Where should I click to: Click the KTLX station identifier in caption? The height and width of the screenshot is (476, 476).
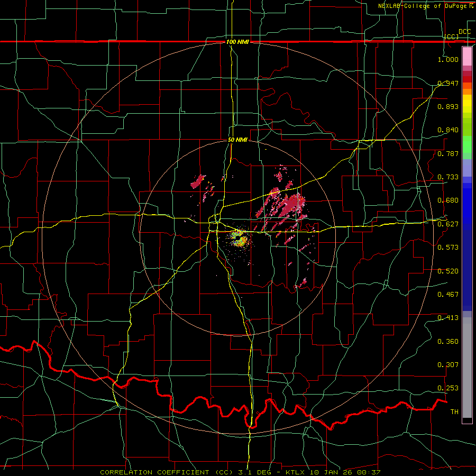click(x=295, y=472)
